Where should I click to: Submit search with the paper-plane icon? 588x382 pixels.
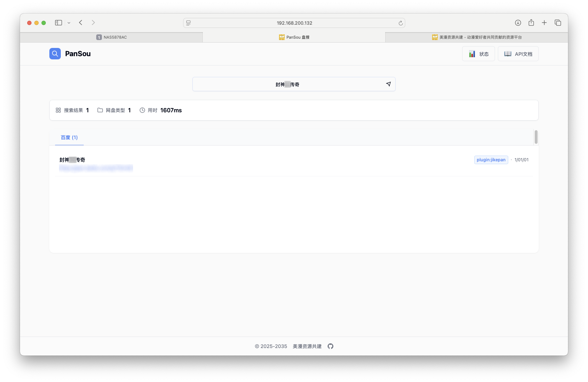388,84
